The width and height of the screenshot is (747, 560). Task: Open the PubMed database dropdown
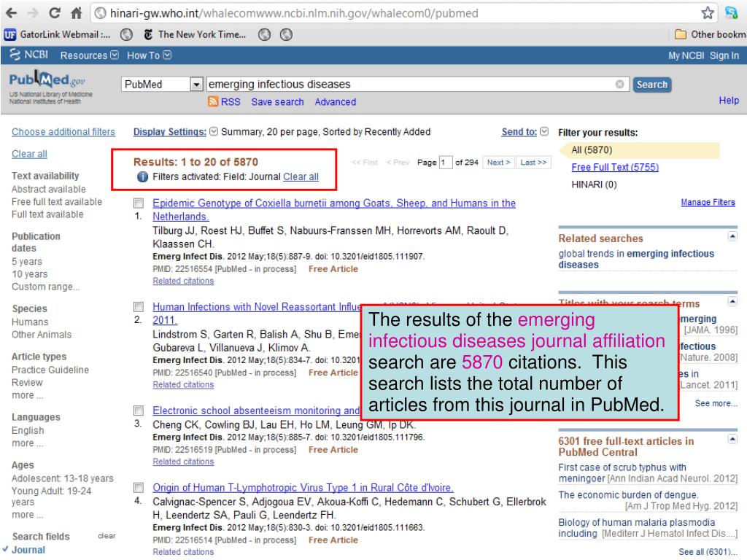click(x=195, y=85)
